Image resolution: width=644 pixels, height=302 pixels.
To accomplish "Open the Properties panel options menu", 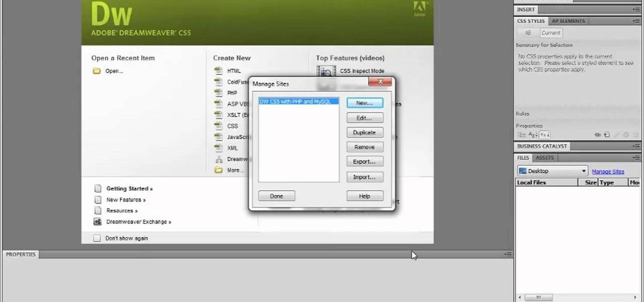I will pyautogui.click(x=508, y=255).
